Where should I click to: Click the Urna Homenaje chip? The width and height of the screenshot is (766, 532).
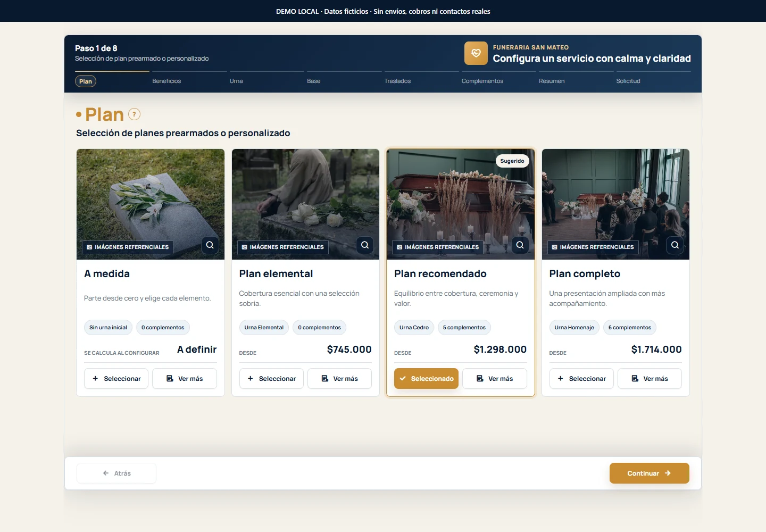click(574, 328)
